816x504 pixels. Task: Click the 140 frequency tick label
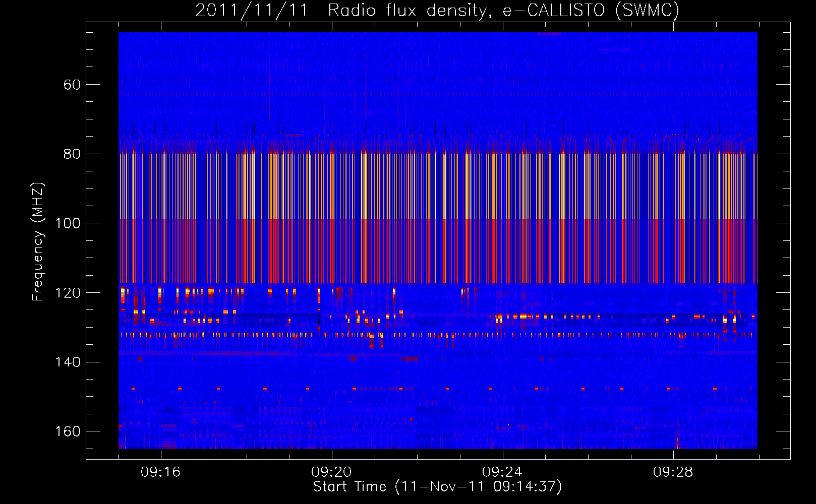click(x=68, y=362)
